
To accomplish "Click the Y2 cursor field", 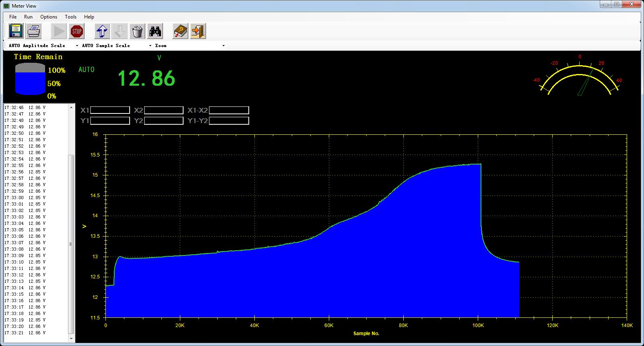I will point(164,121).
